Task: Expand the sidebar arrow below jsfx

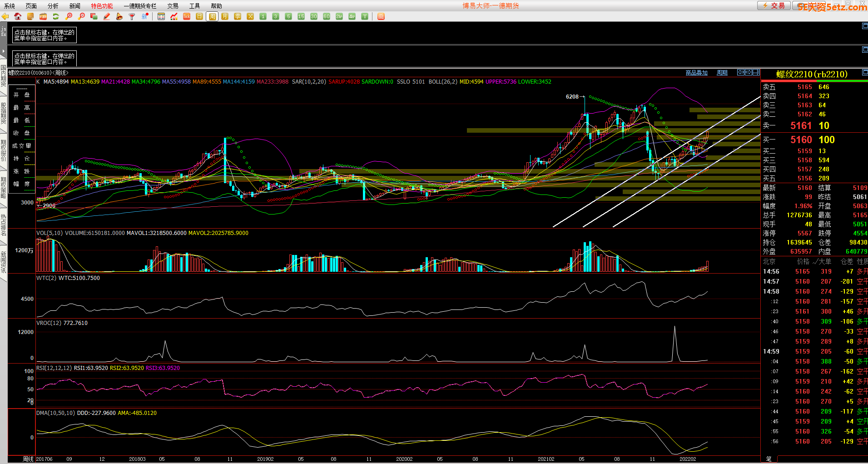Action: point(4,51)
